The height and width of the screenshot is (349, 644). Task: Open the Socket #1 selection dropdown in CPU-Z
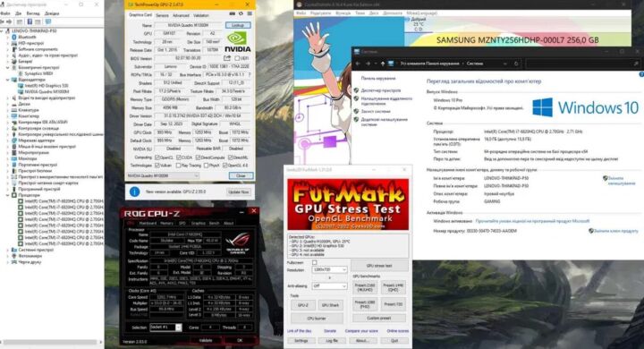165,328
